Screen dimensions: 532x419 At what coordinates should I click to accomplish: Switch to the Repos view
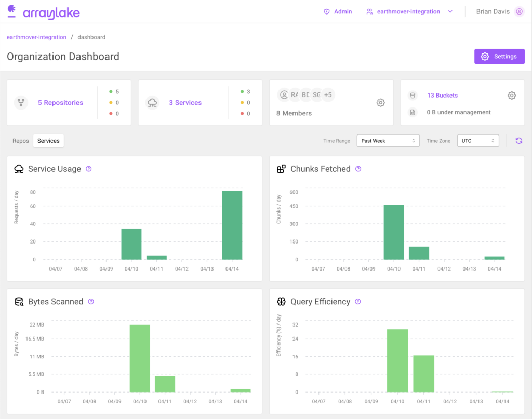[20, 141]
